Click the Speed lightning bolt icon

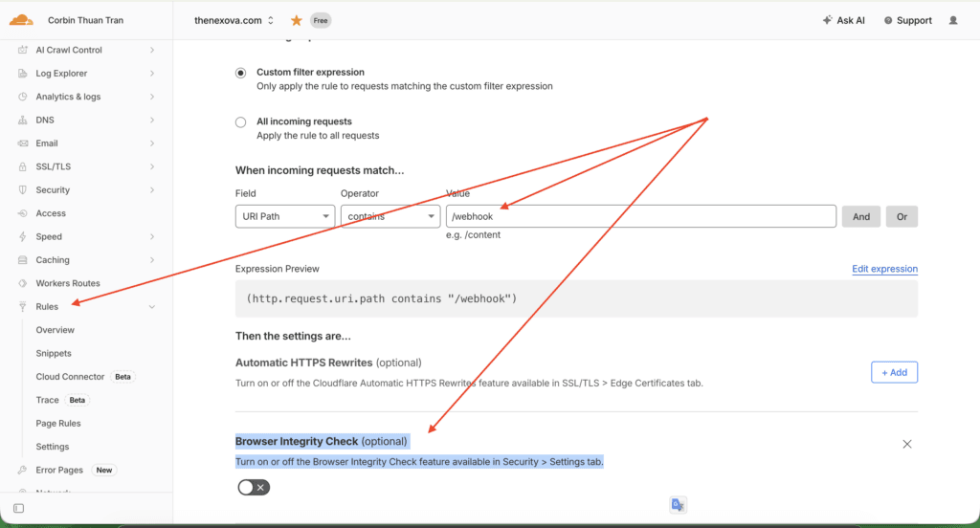pos(23,237)
